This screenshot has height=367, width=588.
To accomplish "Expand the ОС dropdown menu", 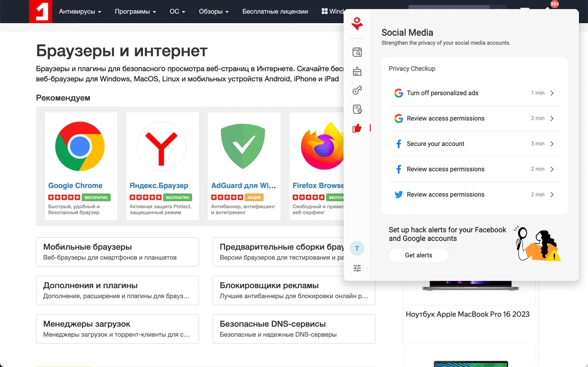I will coord(178,11).
